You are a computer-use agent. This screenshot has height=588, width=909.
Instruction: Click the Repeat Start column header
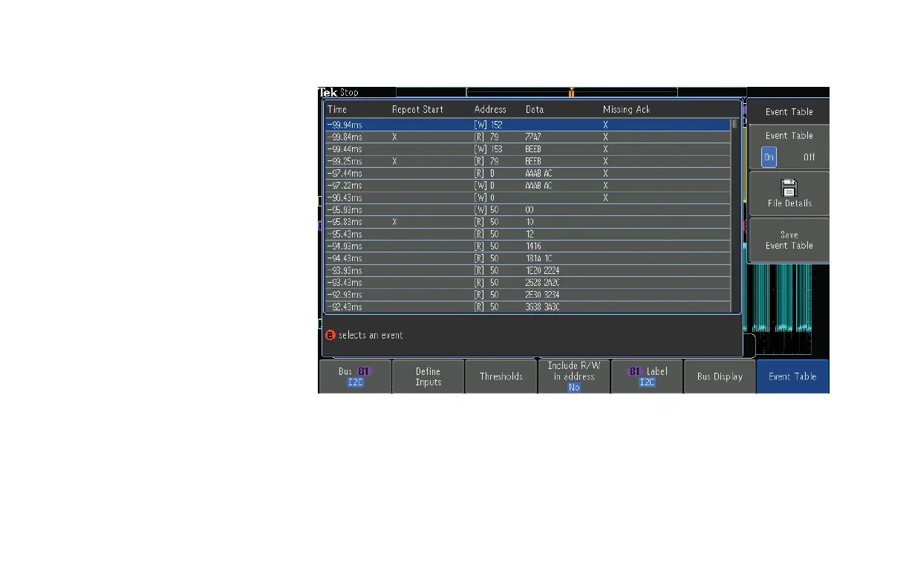pos(417,109)
